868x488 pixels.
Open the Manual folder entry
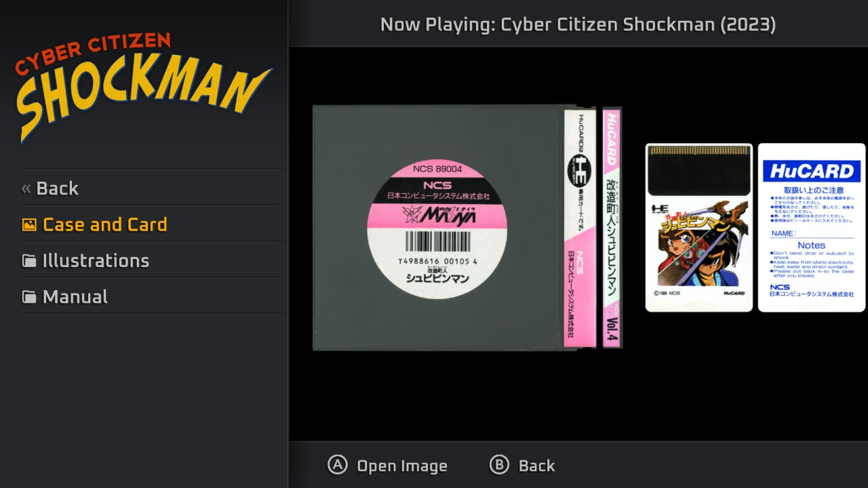[151, 296]
